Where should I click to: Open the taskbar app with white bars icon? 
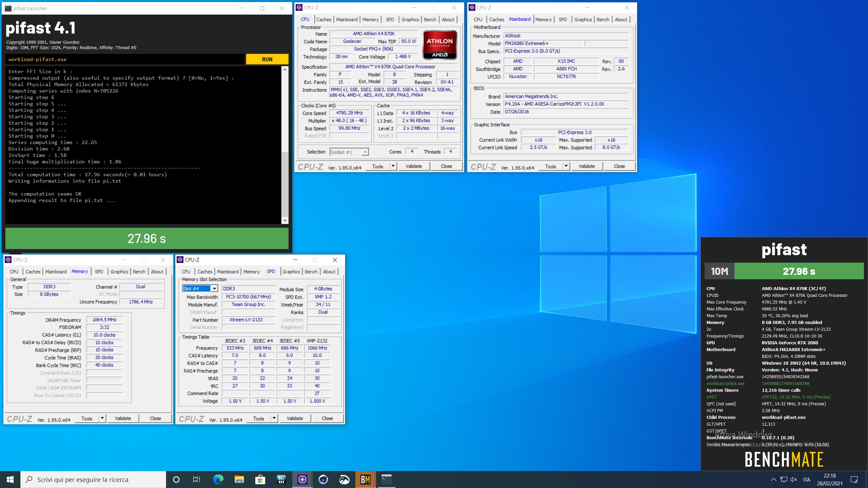[x=281, y=480]
